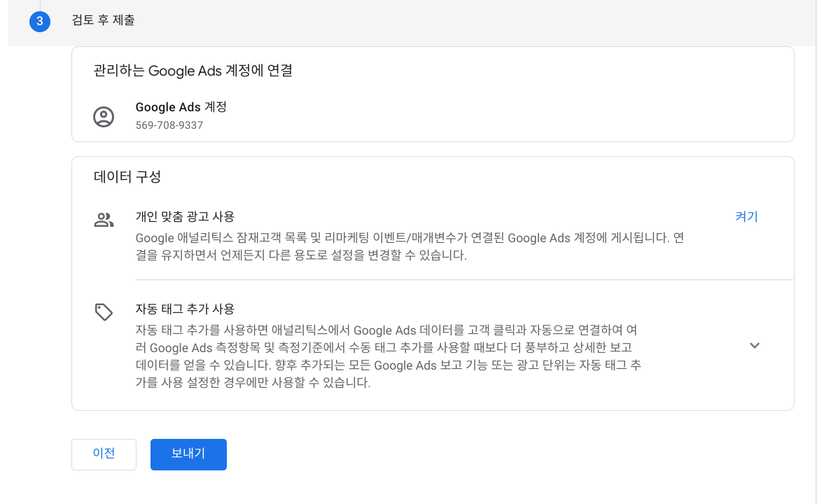Click the 이전 previous button
The image size is (817, 504).
coord(104,454)
